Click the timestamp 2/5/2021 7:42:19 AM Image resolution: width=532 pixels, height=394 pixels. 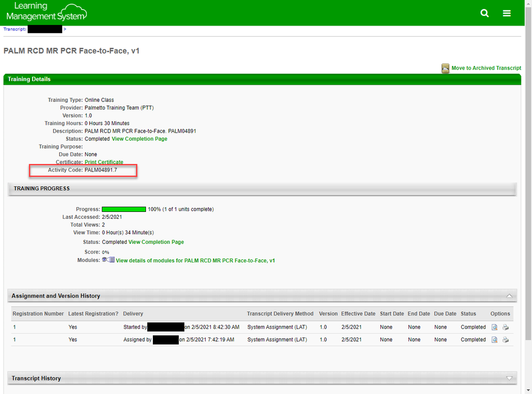210,340
